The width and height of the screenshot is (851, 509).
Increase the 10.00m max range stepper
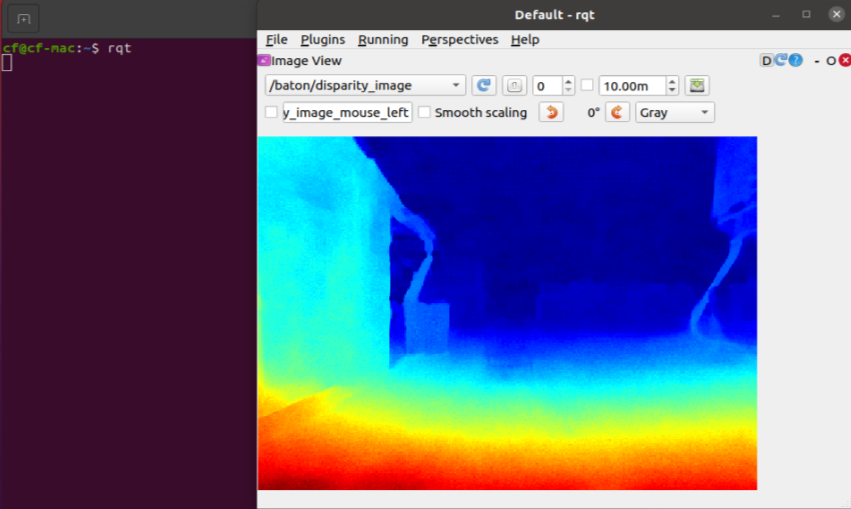click(x=672, y=81)
